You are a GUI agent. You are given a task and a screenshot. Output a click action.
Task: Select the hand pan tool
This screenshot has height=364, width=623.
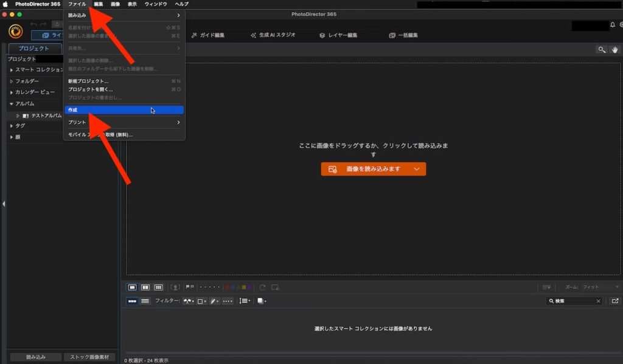614,50
